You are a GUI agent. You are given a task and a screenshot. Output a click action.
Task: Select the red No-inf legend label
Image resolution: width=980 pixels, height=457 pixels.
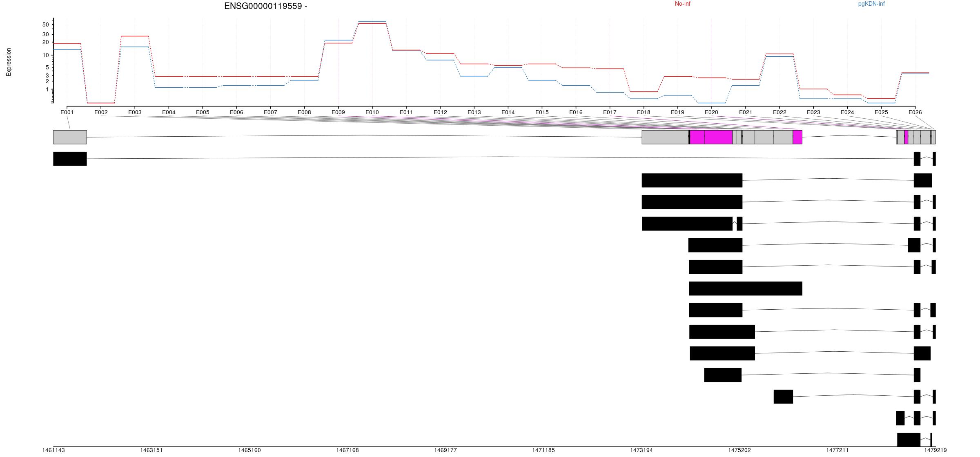point(682,4)
